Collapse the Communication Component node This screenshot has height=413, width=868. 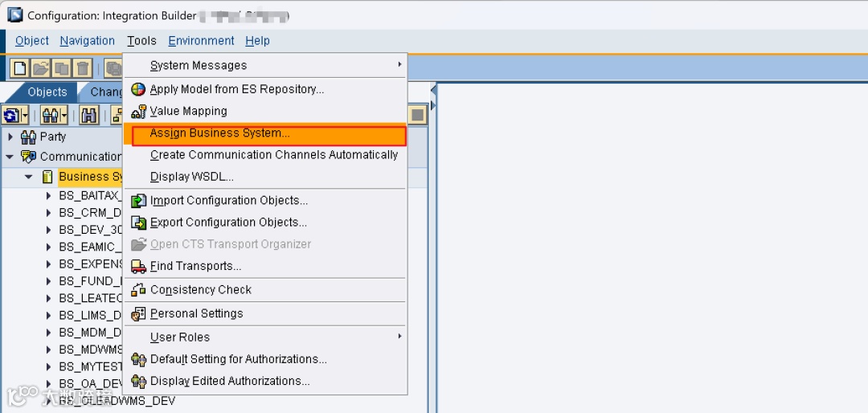(x=10, y=157)
